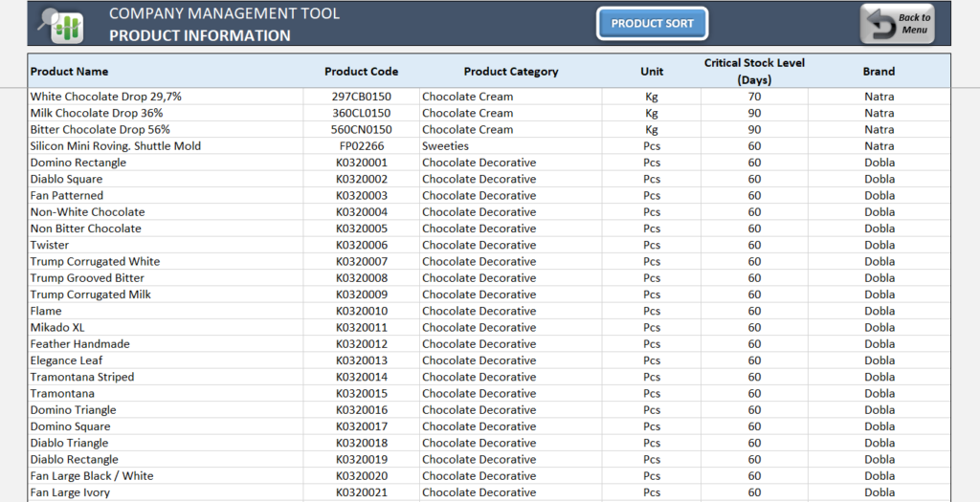Select critical stock value 70
This screenshot has width=980, height=502.
tap(754, 97)
